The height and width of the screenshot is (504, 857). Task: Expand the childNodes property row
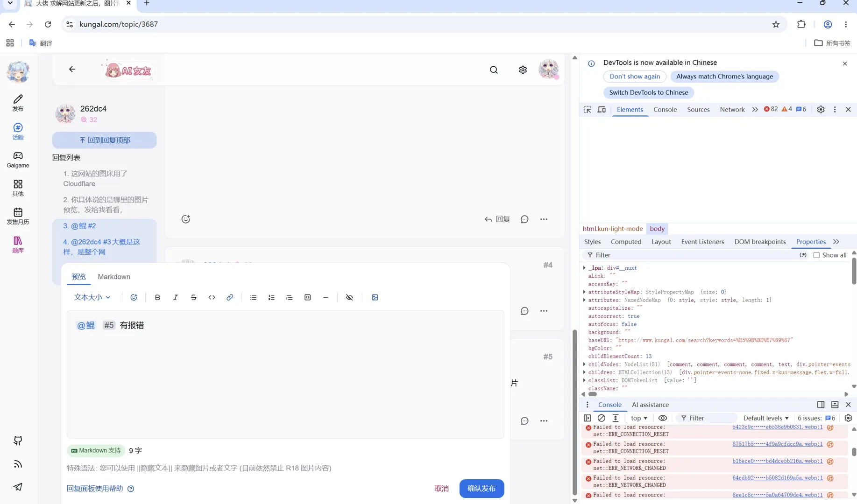(584, 364)
